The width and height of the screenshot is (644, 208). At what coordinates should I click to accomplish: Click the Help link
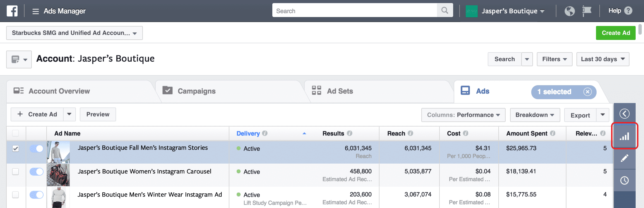(614, 11)
